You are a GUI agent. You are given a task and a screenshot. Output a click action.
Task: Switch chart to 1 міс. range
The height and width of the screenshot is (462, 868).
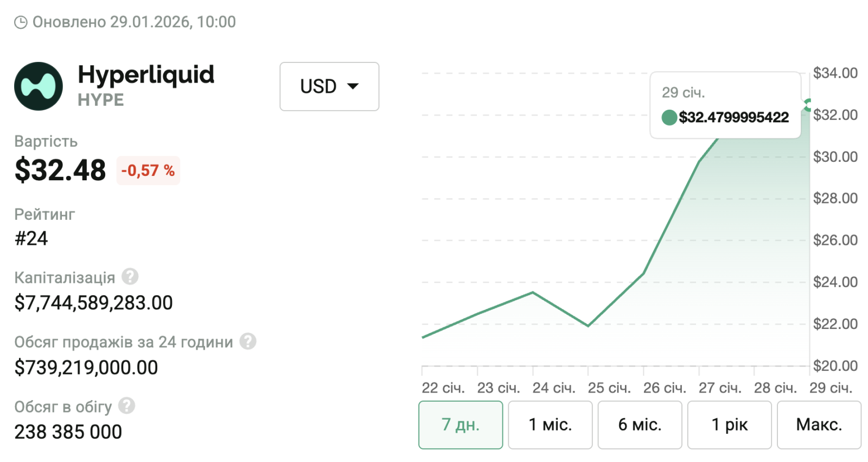click(x=550, y=425)
